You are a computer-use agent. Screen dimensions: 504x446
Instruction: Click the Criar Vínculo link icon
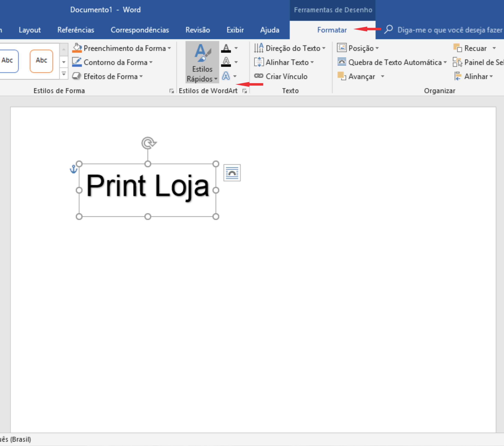pos(259,76)
